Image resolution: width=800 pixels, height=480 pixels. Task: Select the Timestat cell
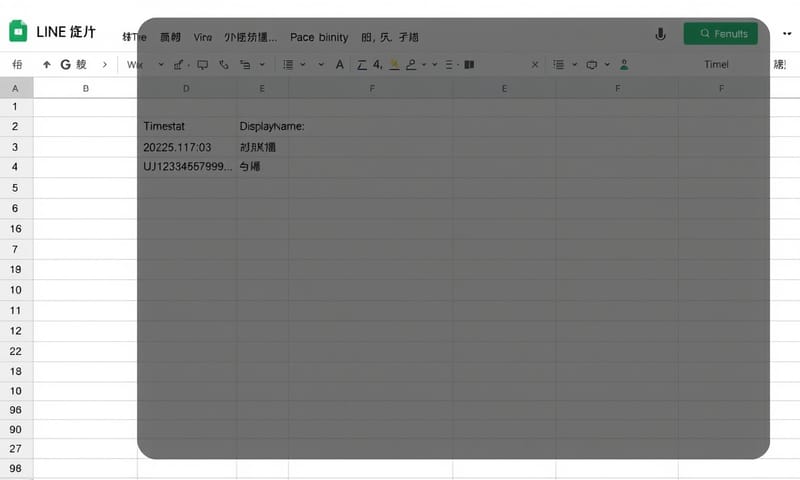pyautogui.click(x=187, y=126)
